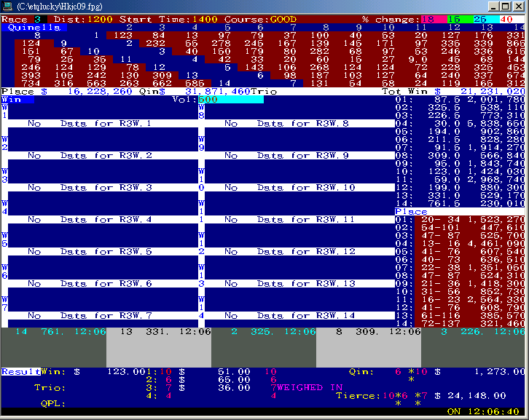Image resolution: width=529 pixels, height=420 pixels.
Task: Click the cyan Vol 500 field
Action: pyautogui.click(x=230, y=99)
